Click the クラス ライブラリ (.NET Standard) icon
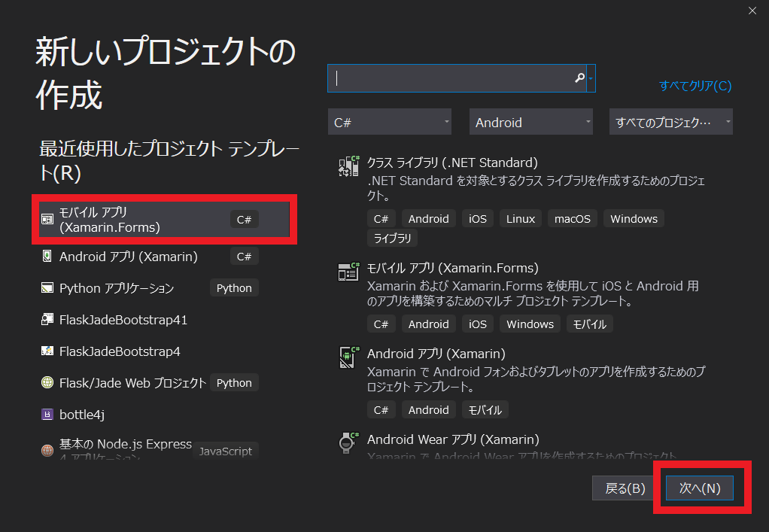 (348, 166)
